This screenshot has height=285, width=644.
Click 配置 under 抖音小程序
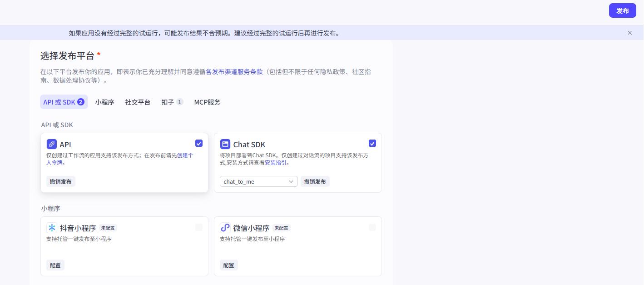point(55,265)
